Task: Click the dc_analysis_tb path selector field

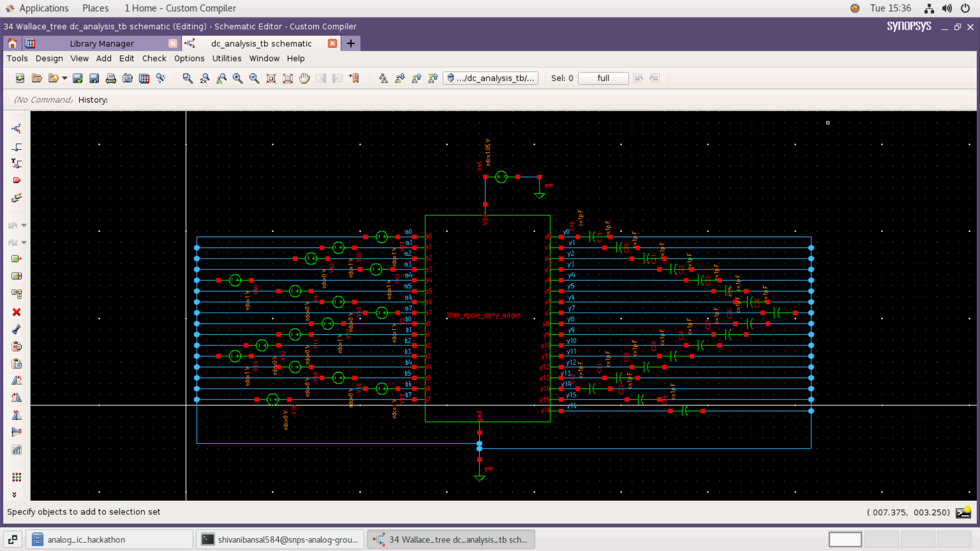Action: coord(491,78)
